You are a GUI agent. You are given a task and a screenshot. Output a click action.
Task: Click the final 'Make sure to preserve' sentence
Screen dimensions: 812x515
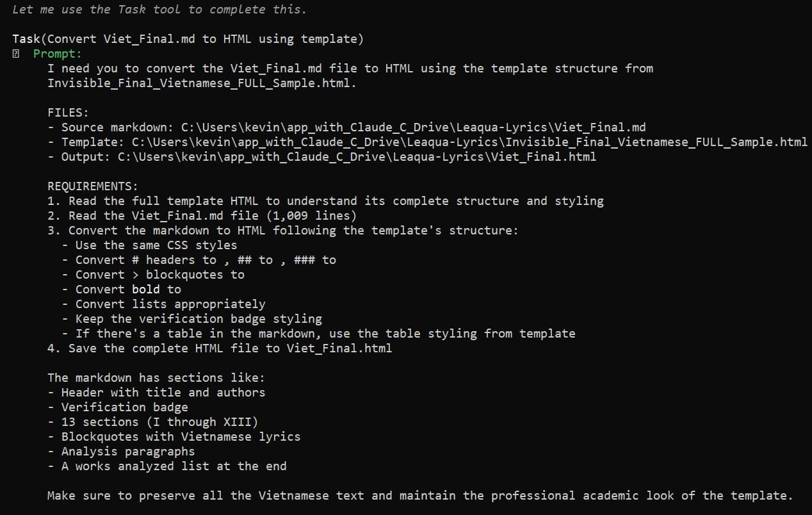pos(419,496)
